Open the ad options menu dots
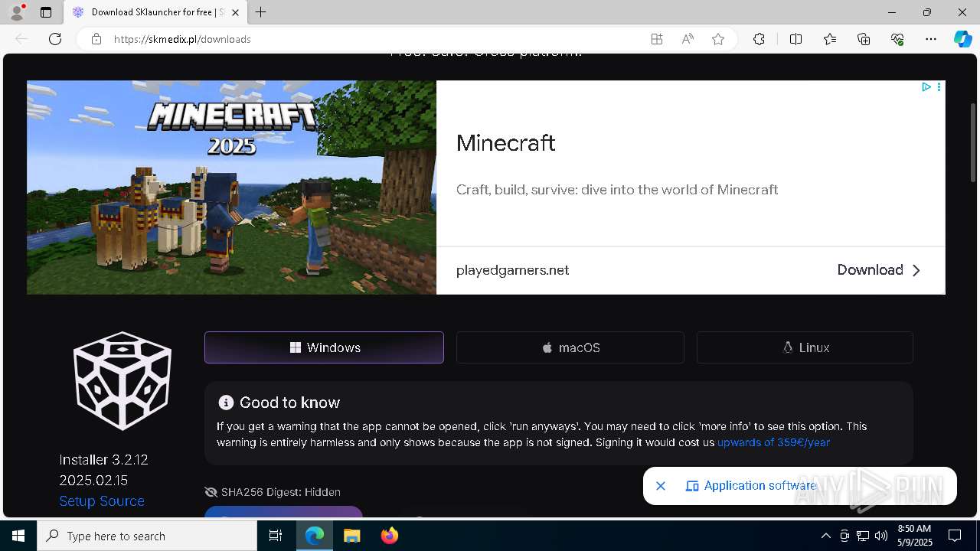Screen dimensions: 980x551 coord(939,87)
